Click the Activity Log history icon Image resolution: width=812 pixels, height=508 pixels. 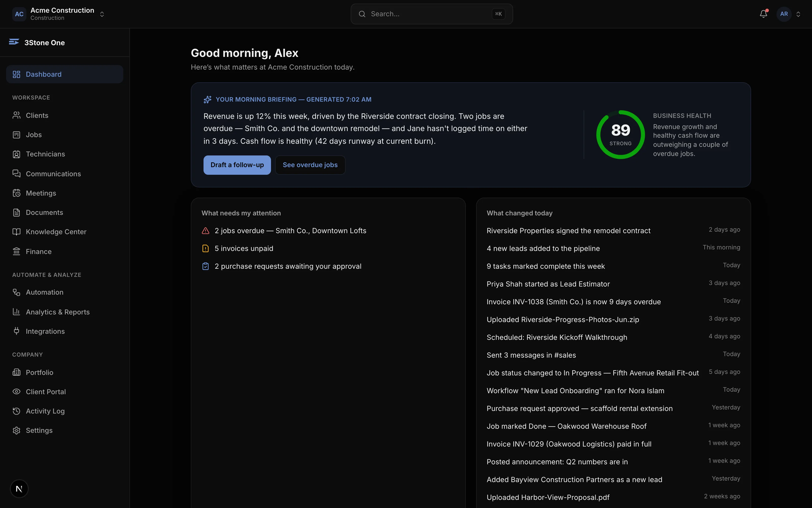[16, 411]
